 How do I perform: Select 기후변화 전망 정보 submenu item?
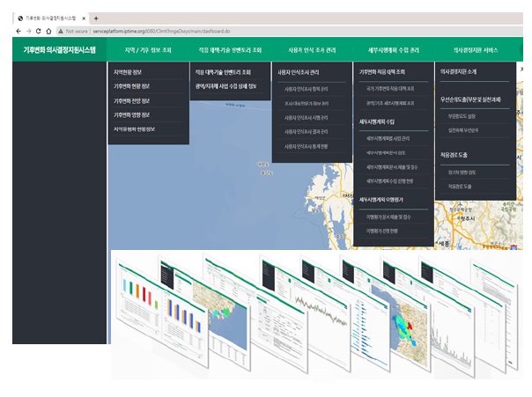point(131,101)
